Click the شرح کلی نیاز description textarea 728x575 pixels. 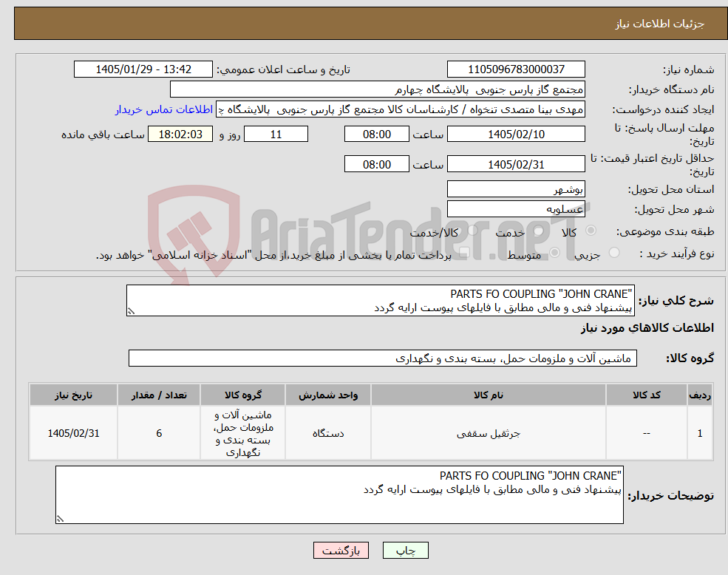380,301
